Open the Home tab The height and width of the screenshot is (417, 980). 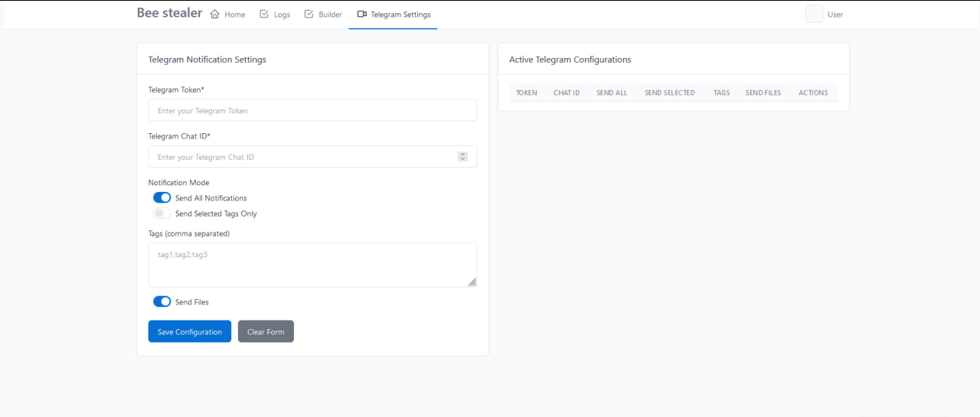tap(227, 15)
